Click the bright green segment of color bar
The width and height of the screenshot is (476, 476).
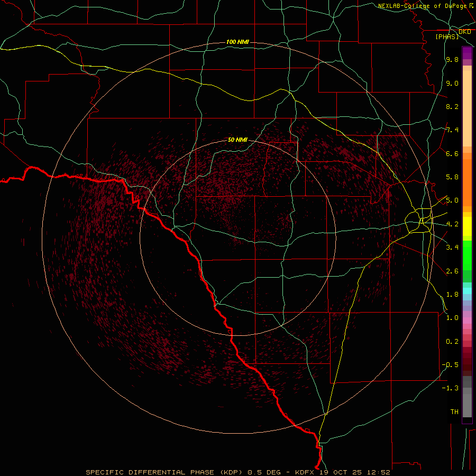467,255
